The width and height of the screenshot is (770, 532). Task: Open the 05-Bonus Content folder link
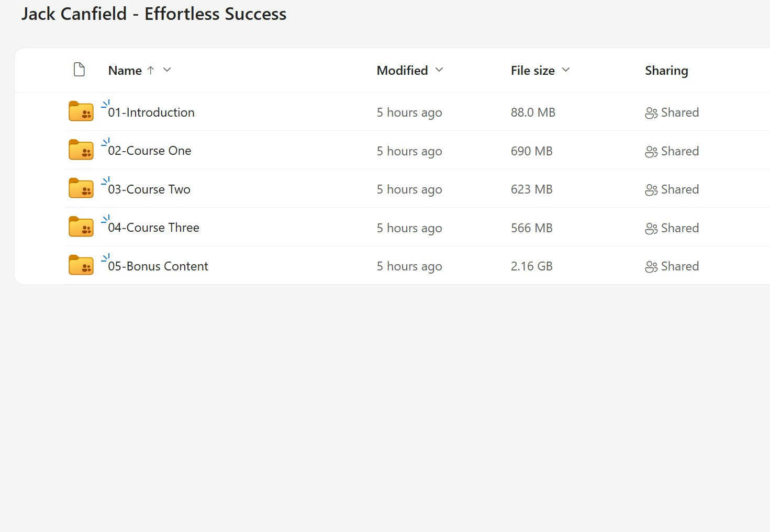pyautogui.click(x=158, y=266)
